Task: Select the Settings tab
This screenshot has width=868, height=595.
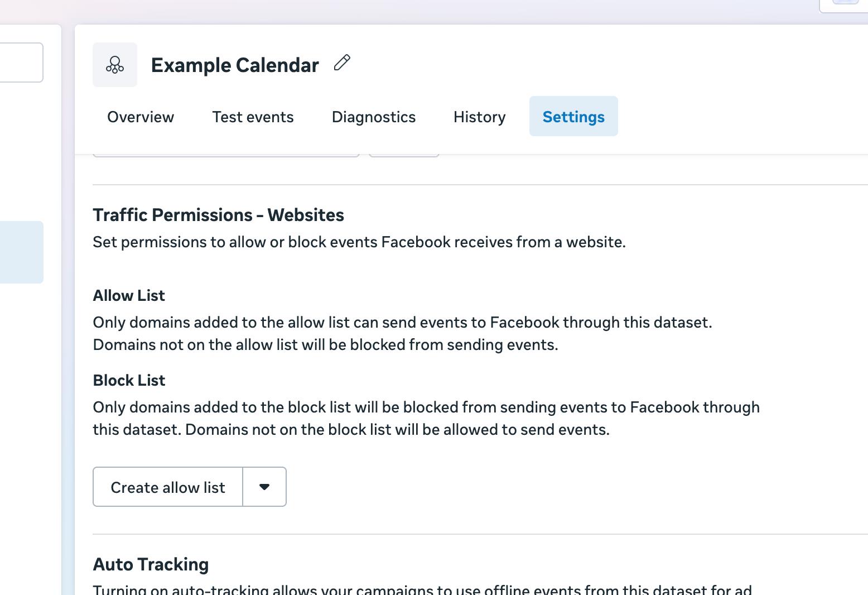Action: [573, 117]
